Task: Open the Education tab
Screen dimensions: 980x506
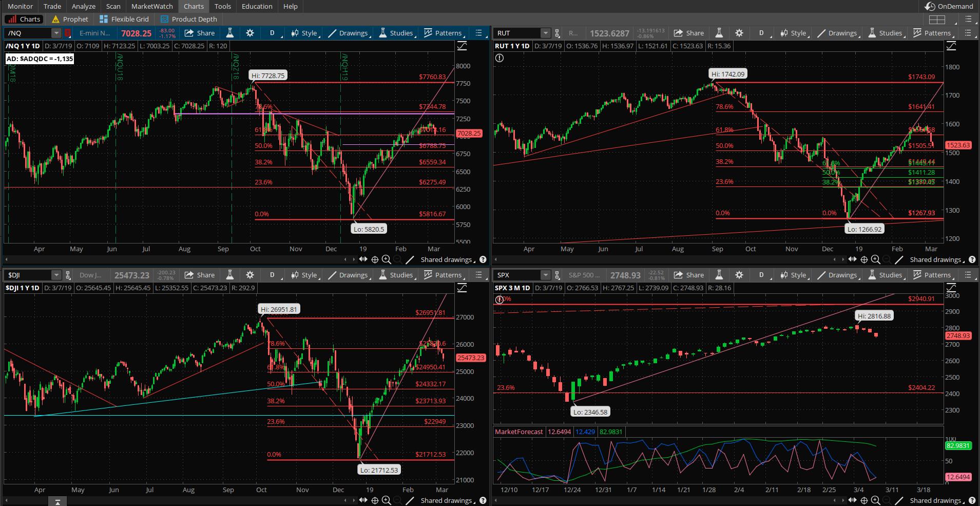Action: tap(257, 6)
